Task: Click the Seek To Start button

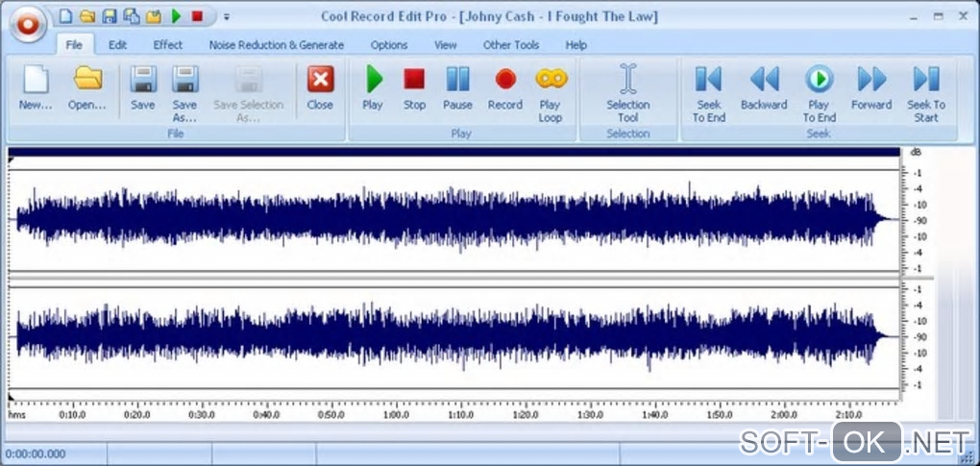Action: pos(926,94)
